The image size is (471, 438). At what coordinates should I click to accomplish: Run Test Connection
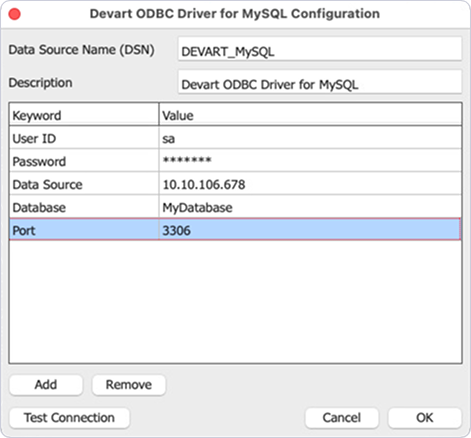click(69, 418)
